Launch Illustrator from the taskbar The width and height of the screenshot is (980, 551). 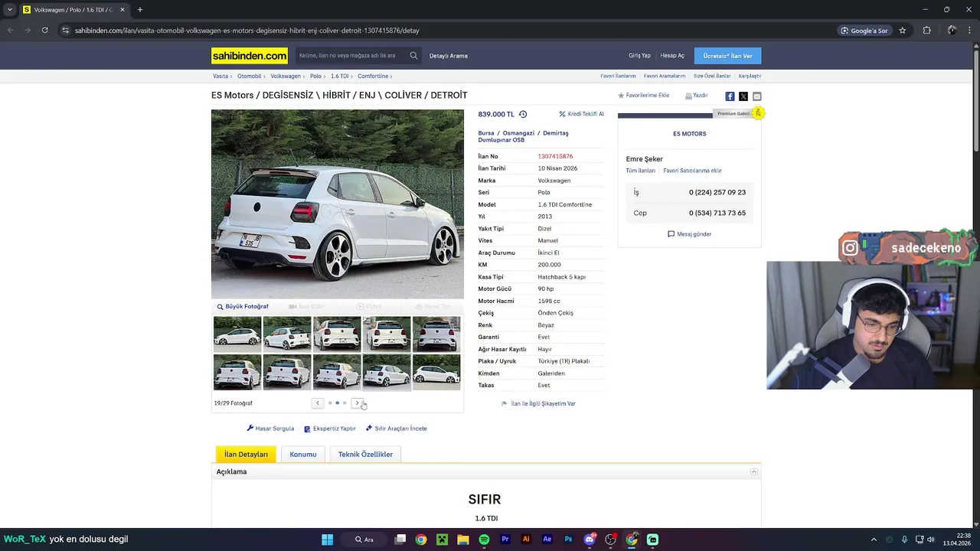[526, 540]
